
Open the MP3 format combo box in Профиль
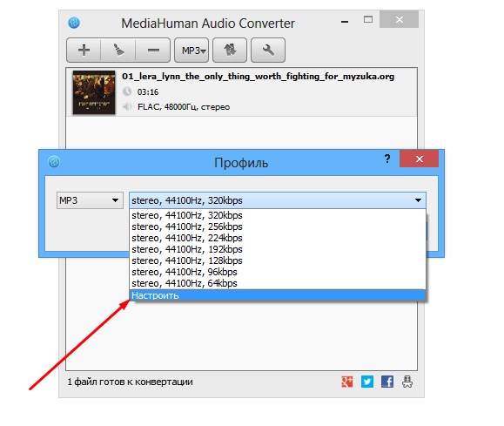coord(90,200)
